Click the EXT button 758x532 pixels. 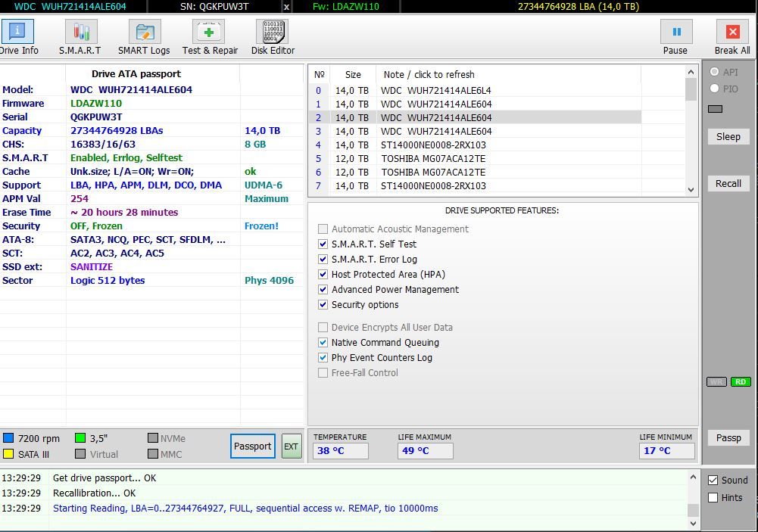[291, 446]
